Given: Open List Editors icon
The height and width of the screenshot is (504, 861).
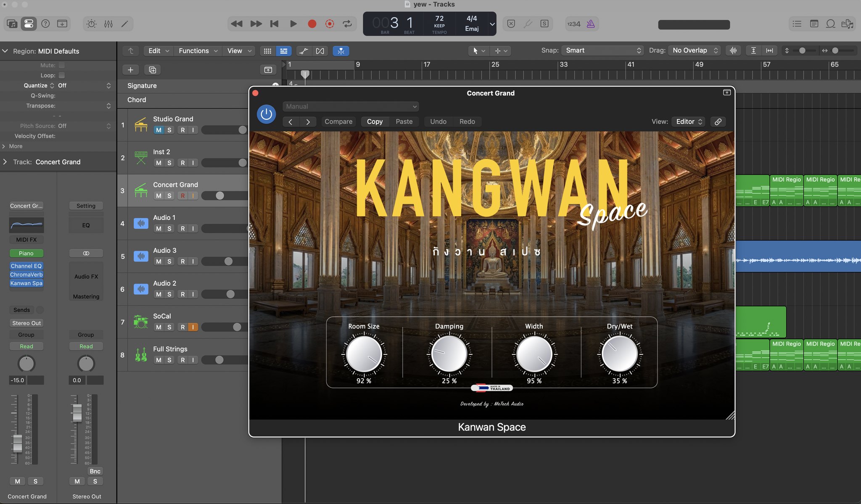Looking at the screenshot, I should 797,24.
